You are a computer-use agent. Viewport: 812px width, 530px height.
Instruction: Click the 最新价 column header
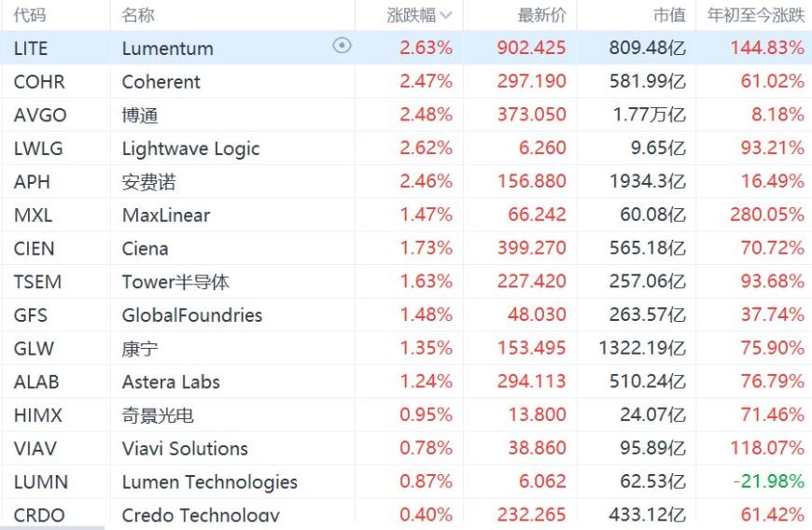pyautogui.click(x=541, y=15)
